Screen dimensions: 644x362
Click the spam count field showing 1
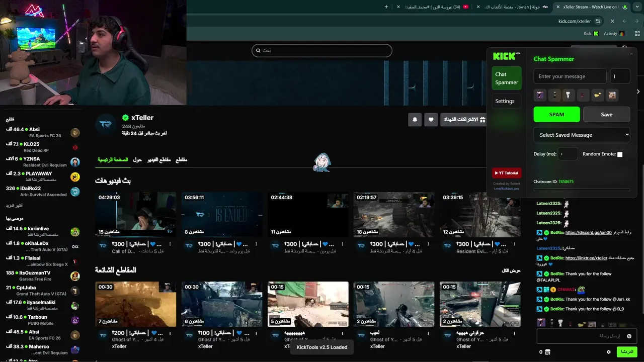click(x=620, y=76)
